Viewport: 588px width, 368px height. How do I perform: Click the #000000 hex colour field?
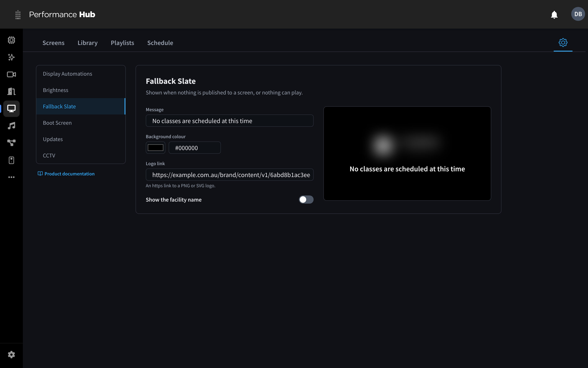tap(195, 148)
